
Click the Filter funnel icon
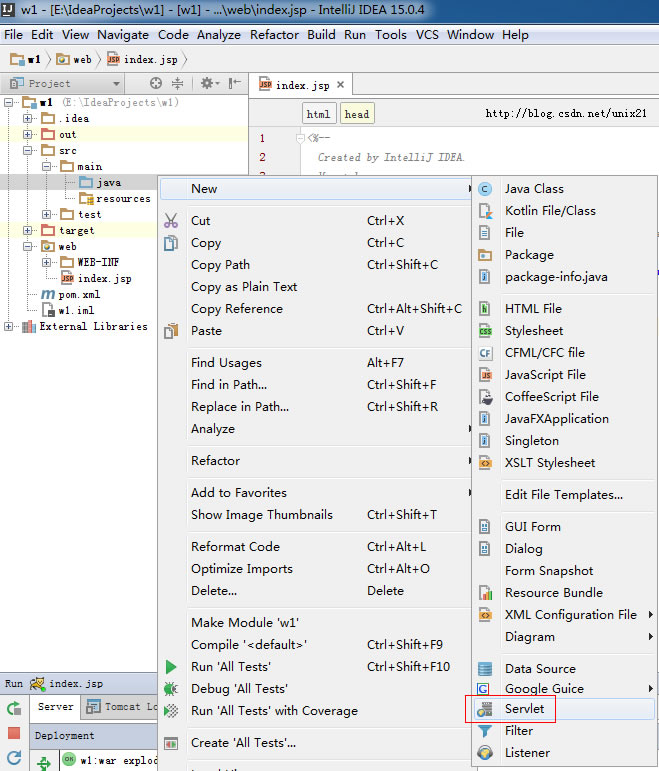click(484, 731)
